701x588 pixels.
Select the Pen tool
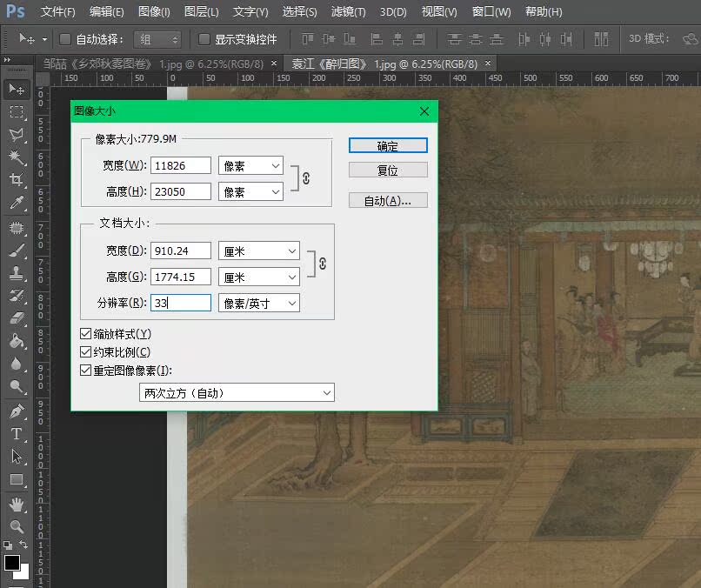point(17,411)
